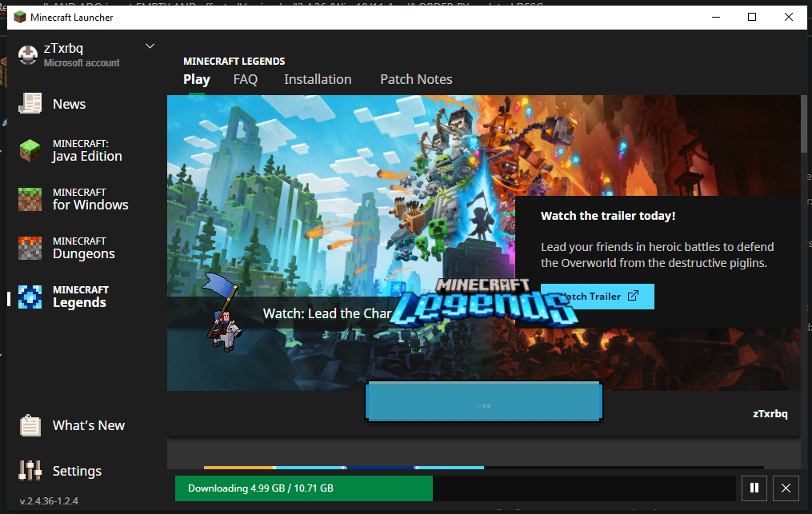Click the Settings label
This screenshot has width=812, height=514.
coord(77,471)
